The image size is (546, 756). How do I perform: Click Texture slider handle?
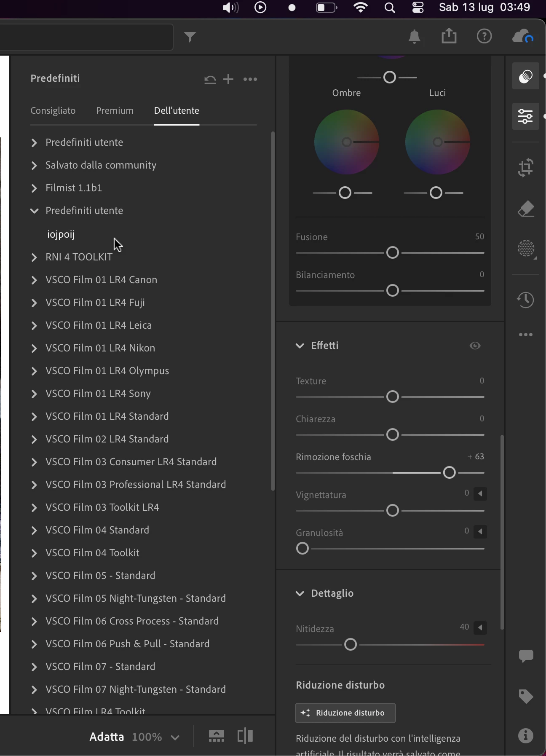click(393, 397)
